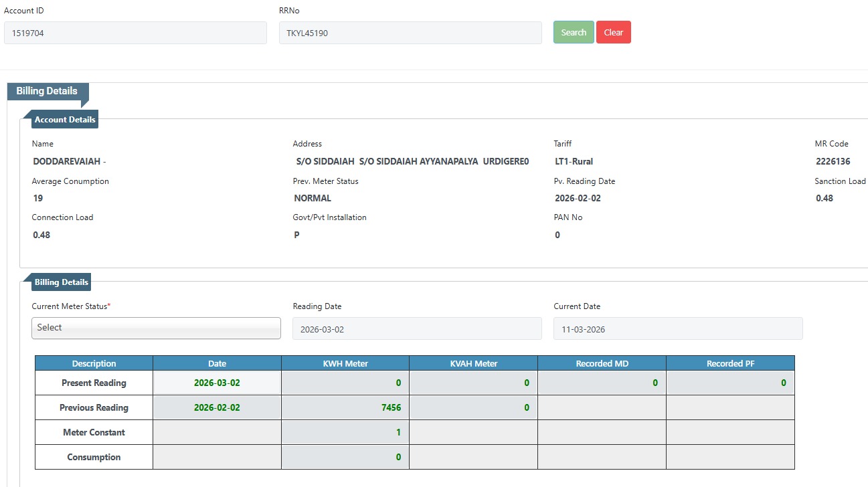Click the Meter Constant KWH cell

pos(345,432)
